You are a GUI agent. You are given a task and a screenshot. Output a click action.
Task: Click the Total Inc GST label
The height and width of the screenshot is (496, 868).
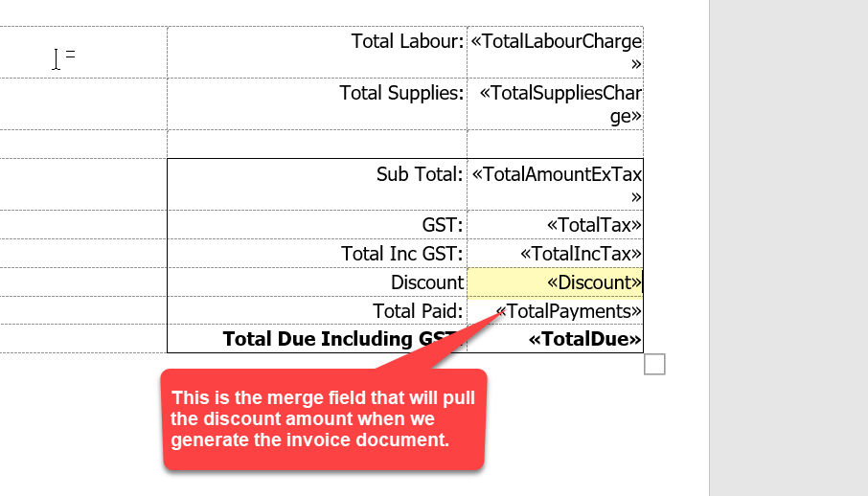point(402,254)
